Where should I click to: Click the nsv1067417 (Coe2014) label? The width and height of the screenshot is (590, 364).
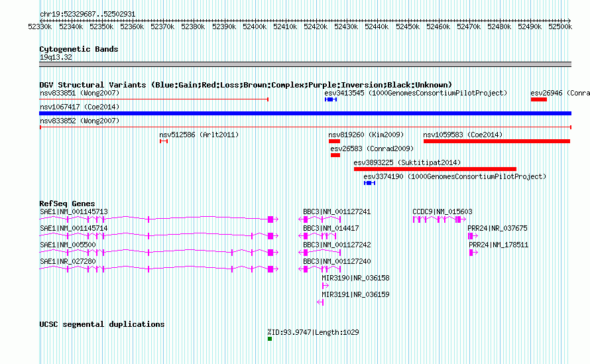pyautogui.click(x=80, y=107)
